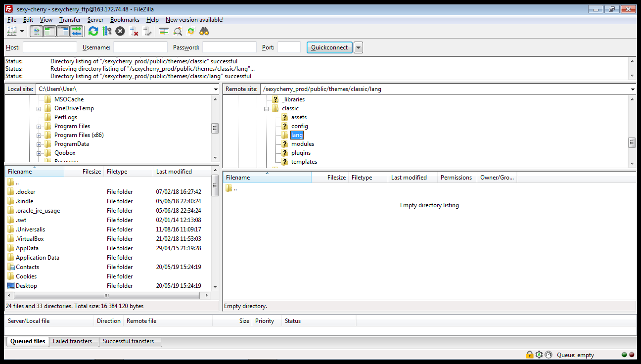Expand the Qoobox folder node
Screen dimensions: 641x364
(39, 153)
